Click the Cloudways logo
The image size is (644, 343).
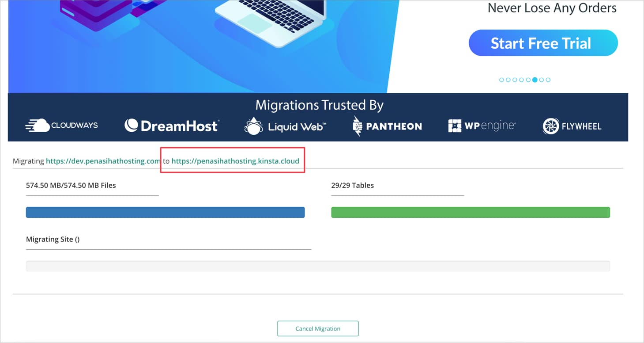(x=62, y=126)
